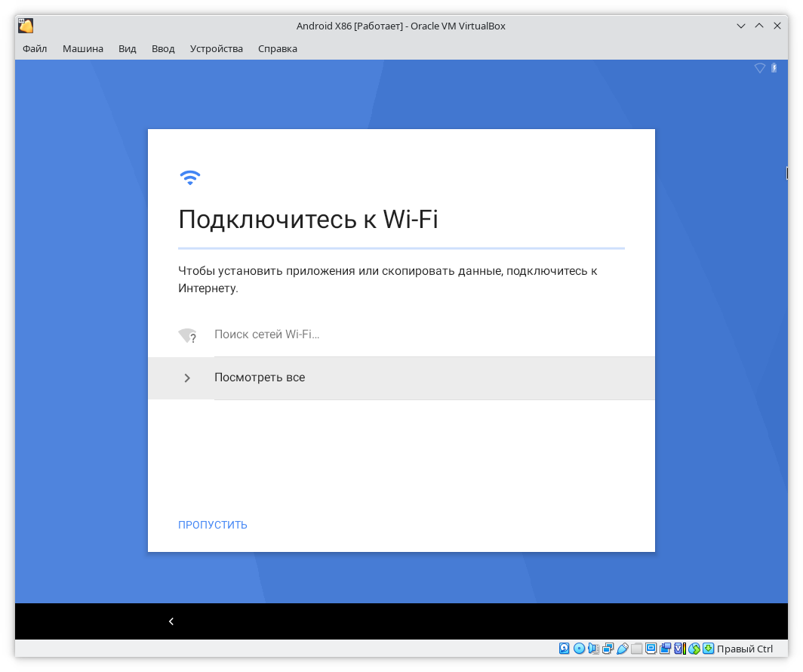The width and height of the screenshot is (803, 672).
Task: Open the Файл menu
Action: (x=35, y=48)
